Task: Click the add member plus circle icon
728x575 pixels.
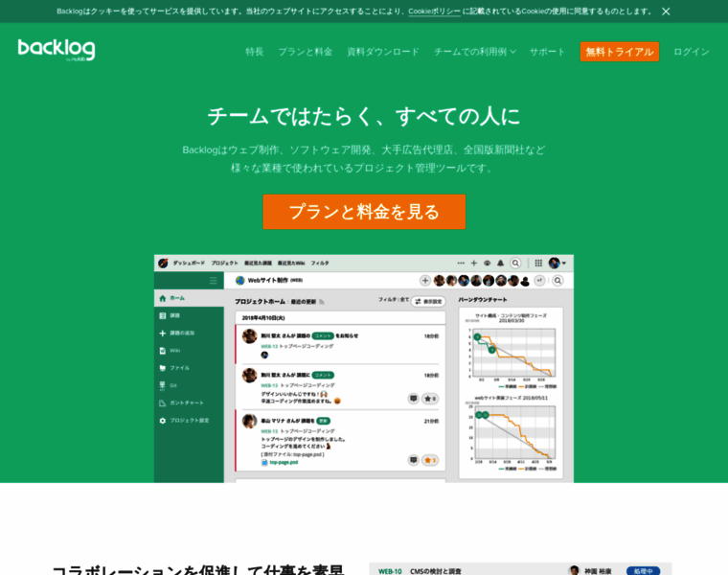Action: click(x=424, y=281)
